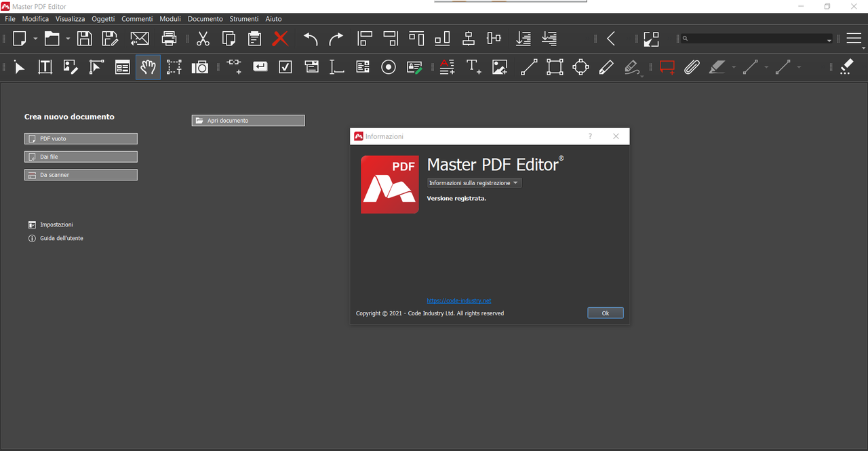Click the red Add sticky note icon
This screenshot has height=451, width=868.
point(667,67)
